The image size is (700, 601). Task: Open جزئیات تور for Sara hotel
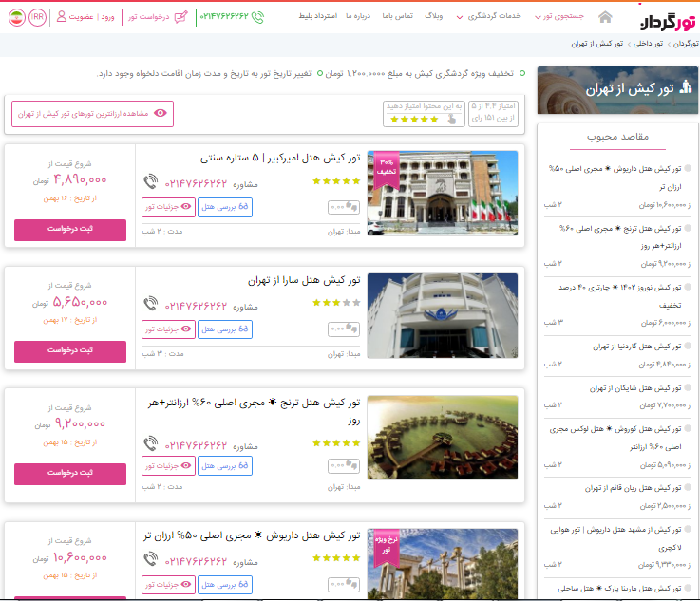coord(168,329)
